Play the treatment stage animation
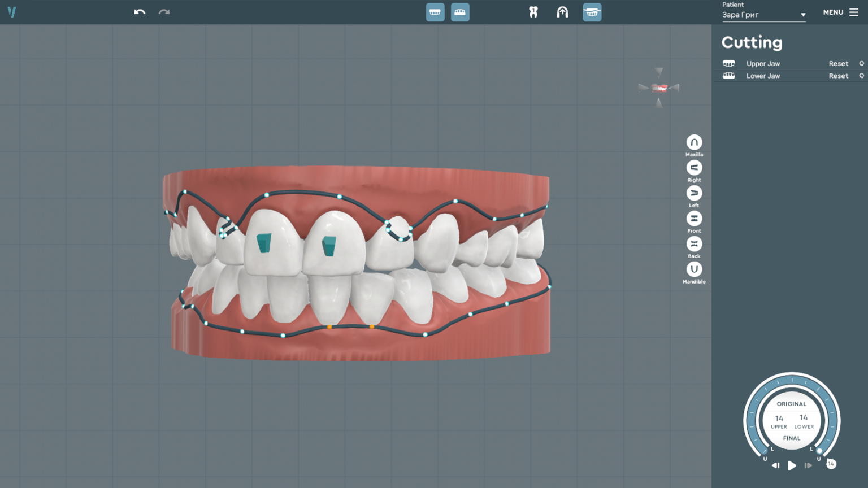This screenshot has height=488, width=868. [x=792, y=465]
